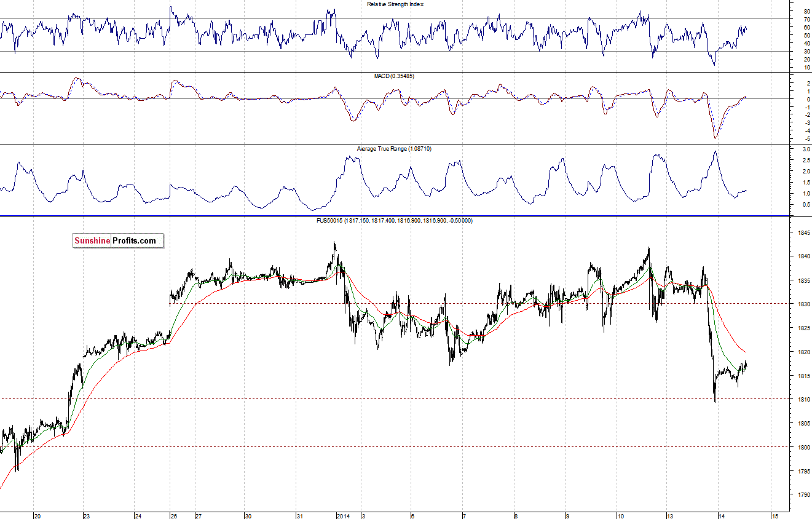This screenshot has height=519, width=812.
Task: Click the 1795 price axis label
Action: [803, 472]
